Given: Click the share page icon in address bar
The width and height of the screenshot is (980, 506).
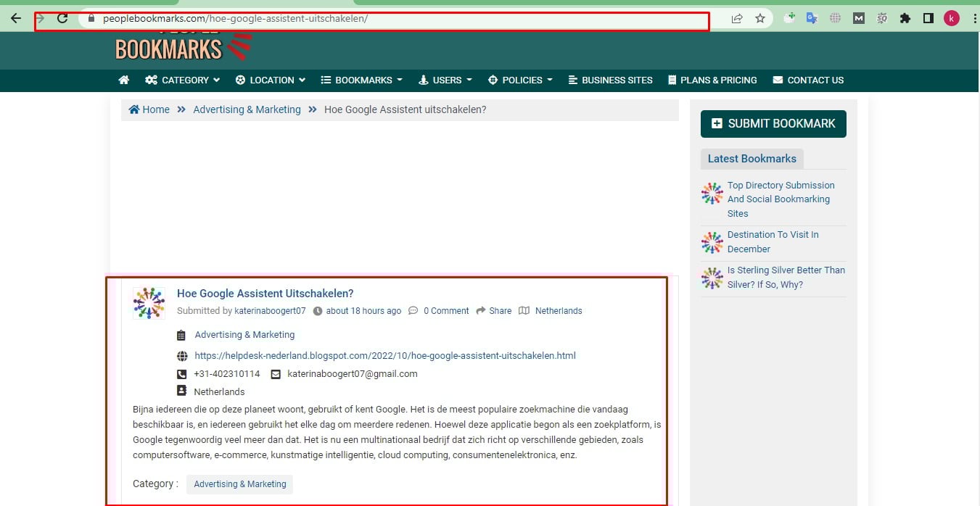Looking at the screenshot, I should point(737,18).
